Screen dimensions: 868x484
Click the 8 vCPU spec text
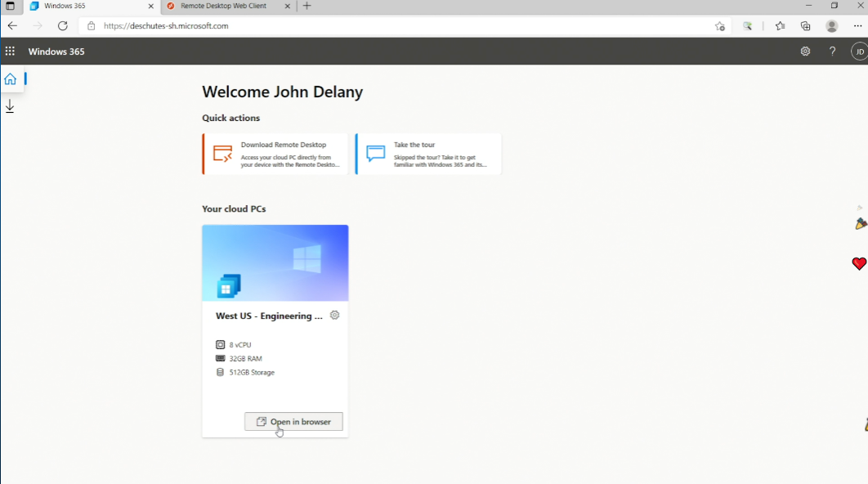tap(240, 345)
